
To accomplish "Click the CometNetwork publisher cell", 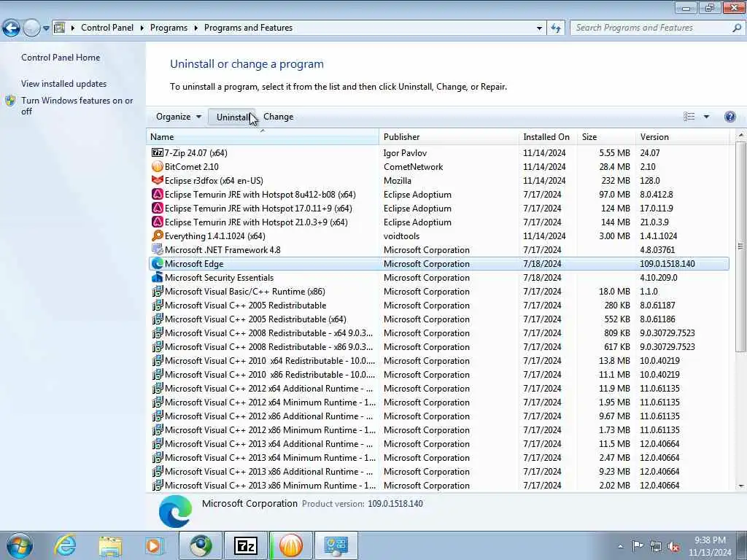I will point(413,167).
